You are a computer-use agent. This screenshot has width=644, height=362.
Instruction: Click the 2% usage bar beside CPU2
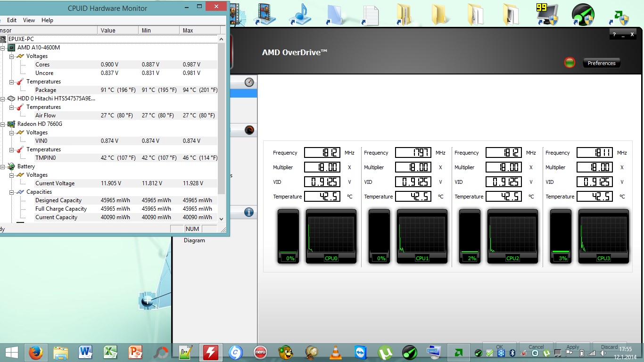470,236
